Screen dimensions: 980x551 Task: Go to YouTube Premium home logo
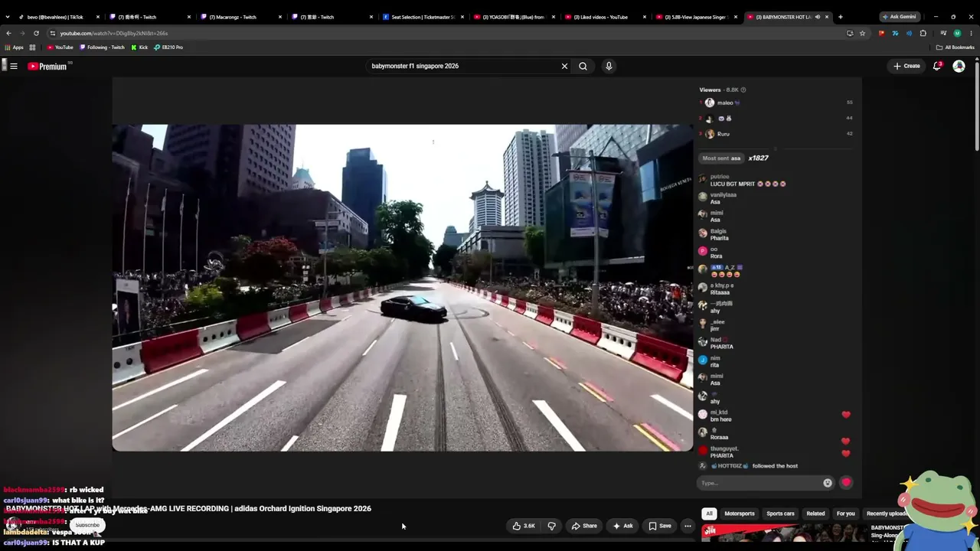click(47, 67)
